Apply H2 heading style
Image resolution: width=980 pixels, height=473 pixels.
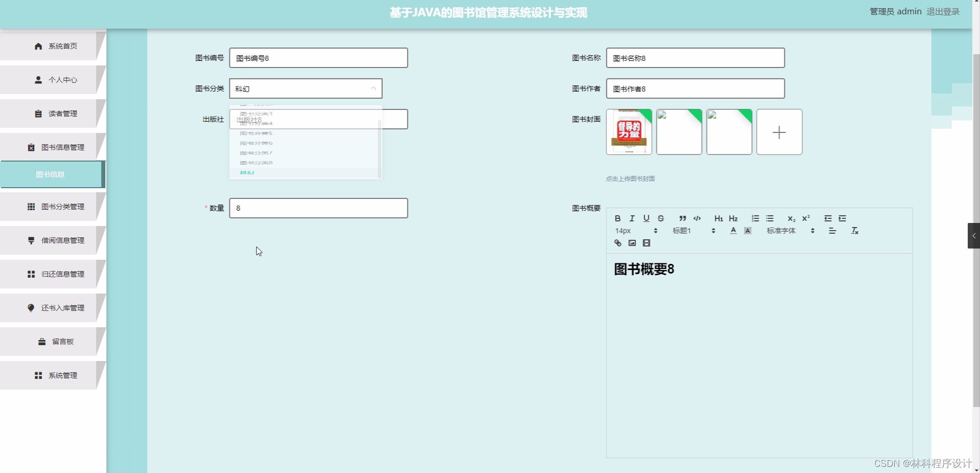pyautogui.click(x=733, y=218)
